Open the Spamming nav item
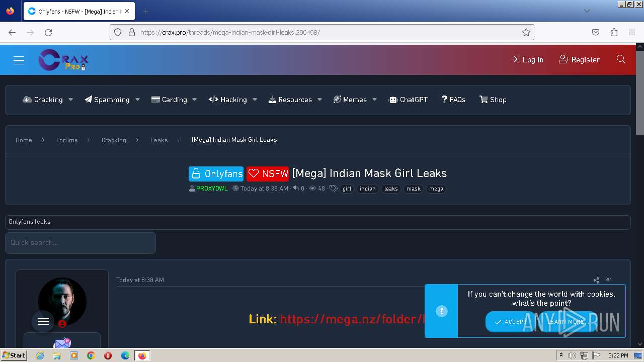 107,100
